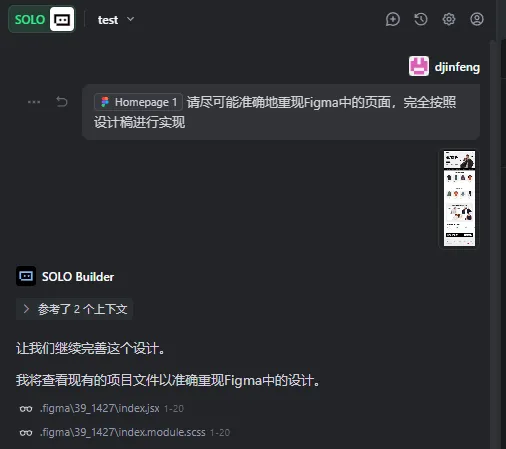Click the SOLO Builder icon in toggle

62,19
